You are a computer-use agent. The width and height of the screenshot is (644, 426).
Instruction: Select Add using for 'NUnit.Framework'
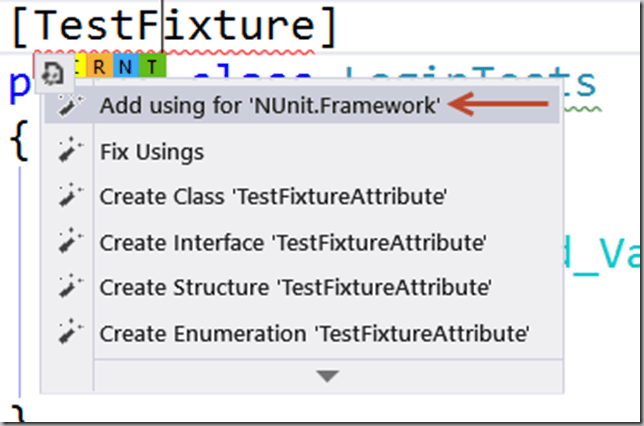[x=270, y=105]
